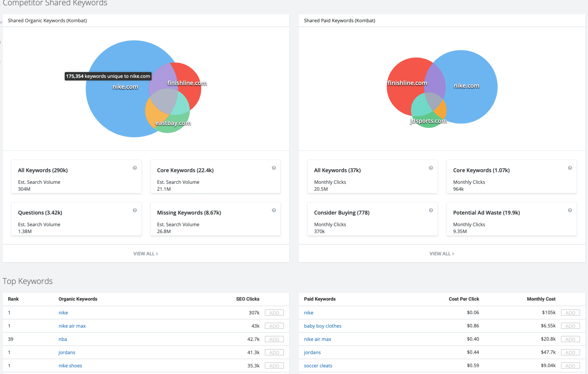Add paid keyword 'nike' at $105k
The width and height of the screenshot is (588, 374).
point(570,313)
